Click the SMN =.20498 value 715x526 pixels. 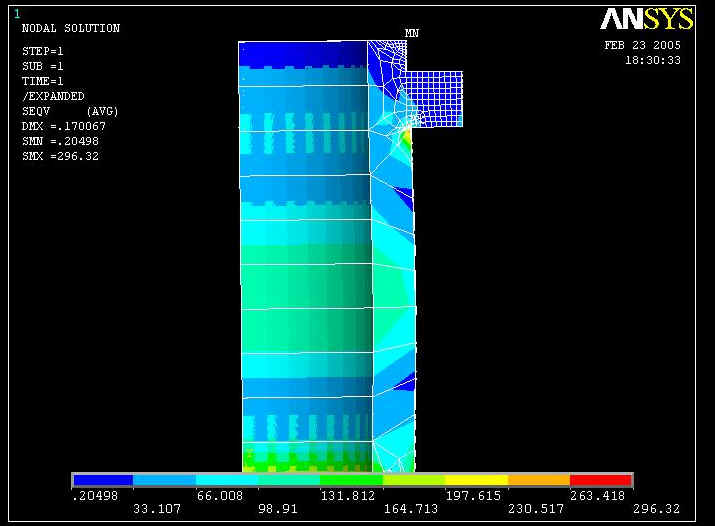pyautogui.click(x=60, y=141)
